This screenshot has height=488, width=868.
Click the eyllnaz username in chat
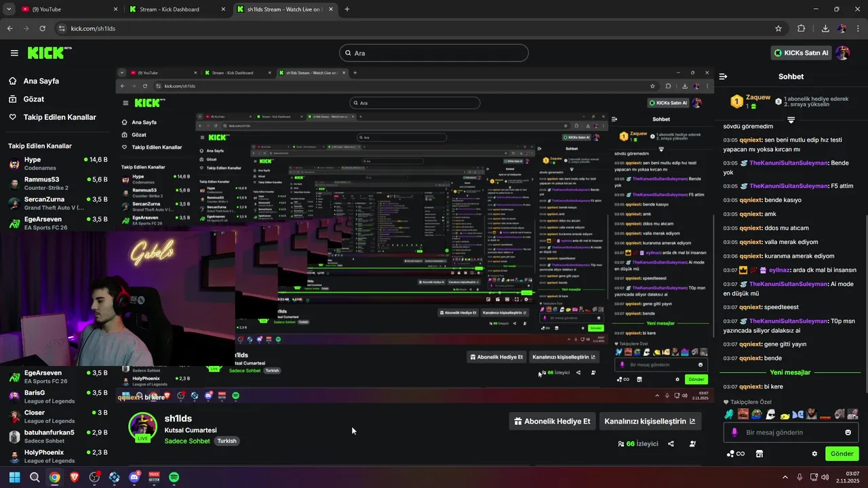click(780, 270)
